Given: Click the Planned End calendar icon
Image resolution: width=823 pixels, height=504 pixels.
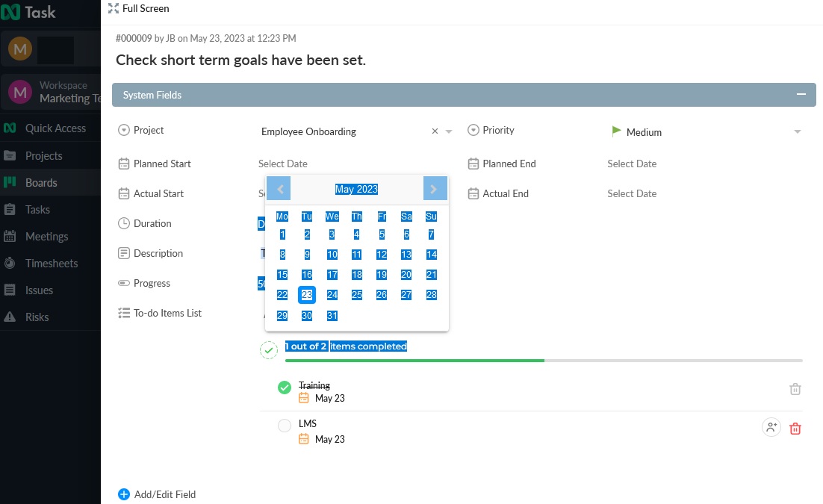Looking at the screenshot, I should point(473,164).
